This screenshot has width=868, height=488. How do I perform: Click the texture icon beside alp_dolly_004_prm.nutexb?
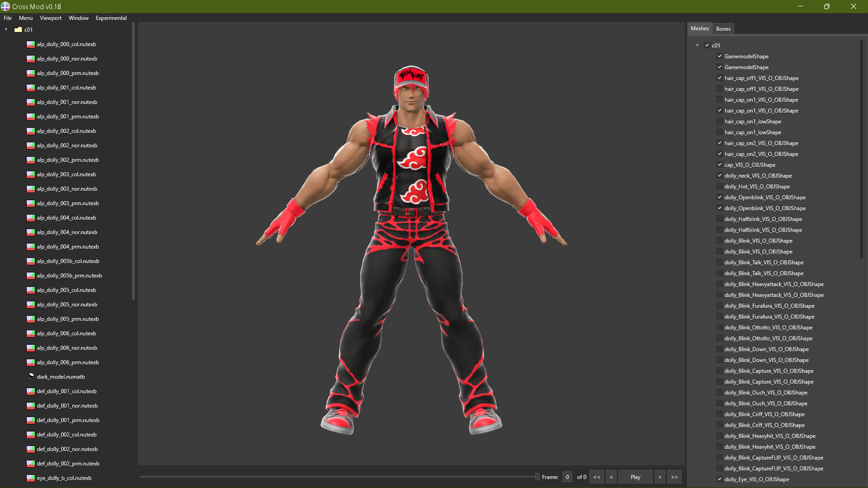pyautogui.click(x=30, y=247)
